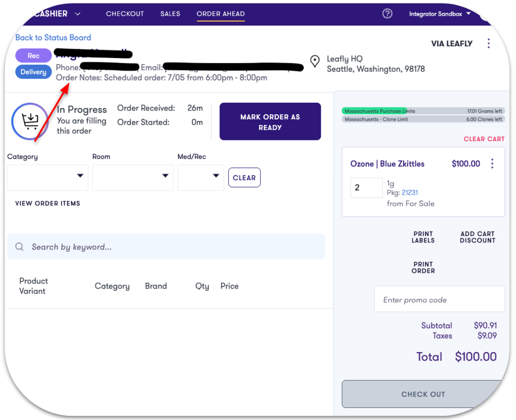Click the Check Out button
Screen dimensions: 516x420
pos(423,394)
